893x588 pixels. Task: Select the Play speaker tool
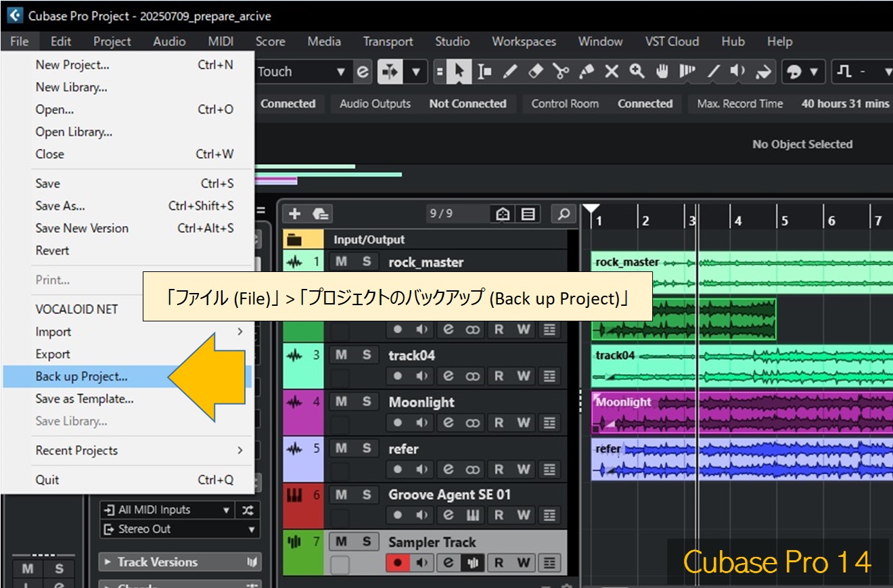[738, 72]
